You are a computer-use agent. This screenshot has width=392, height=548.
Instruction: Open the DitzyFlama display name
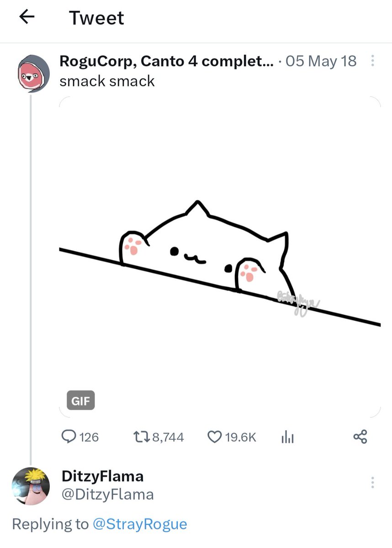[102, 476]
